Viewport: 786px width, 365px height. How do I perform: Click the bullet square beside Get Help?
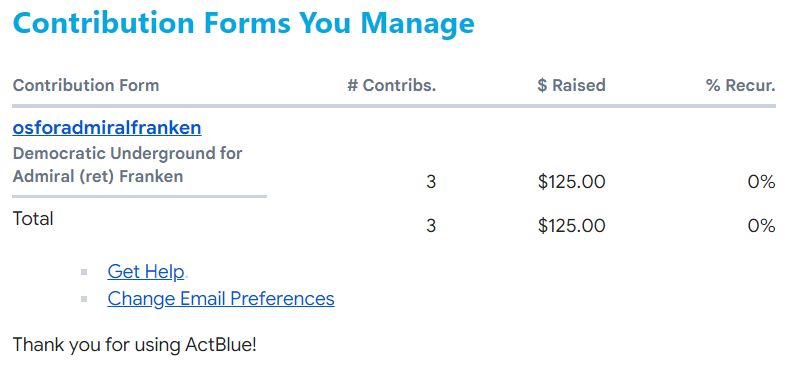click(84, 272)
